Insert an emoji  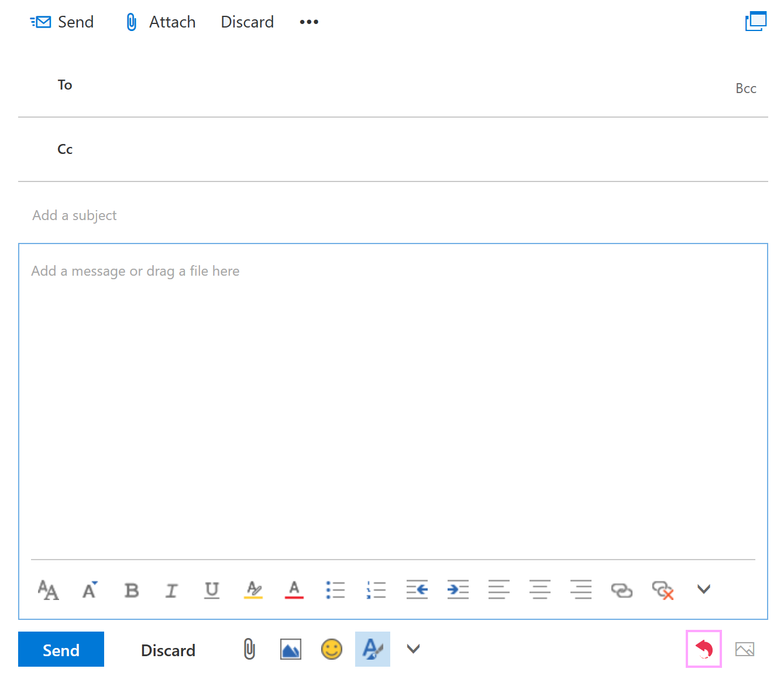click(332, 649)
